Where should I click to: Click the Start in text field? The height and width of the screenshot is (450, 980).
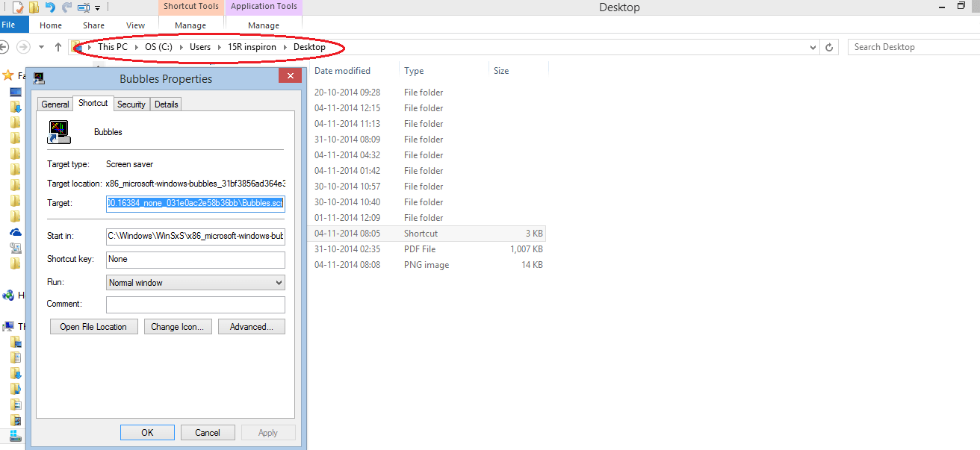[x=196, y=237]
